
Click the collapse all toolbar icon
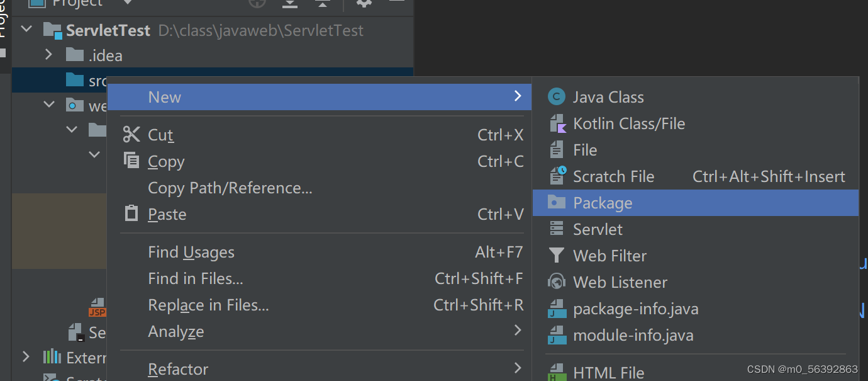coord(323,3)
